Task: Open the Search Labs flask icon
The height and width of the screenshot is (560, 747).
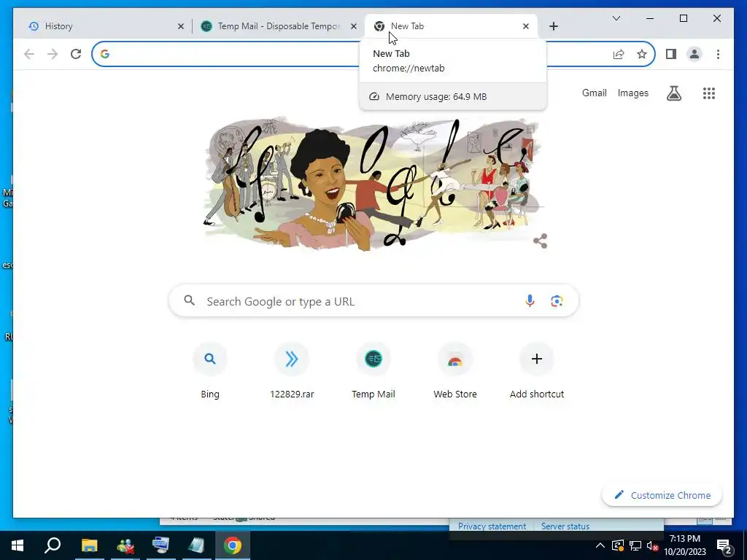Action: [673, 93]
